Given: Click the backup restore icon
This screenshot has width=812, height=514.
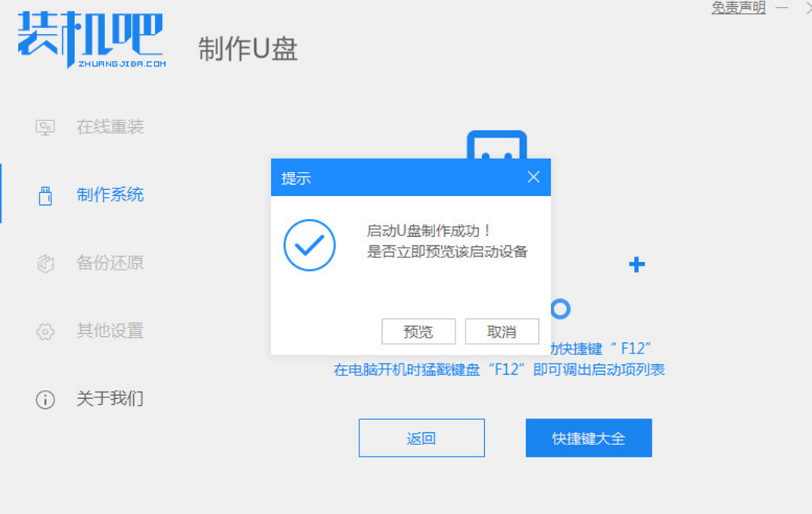Looking at the screenshot, I should point(45,263).
